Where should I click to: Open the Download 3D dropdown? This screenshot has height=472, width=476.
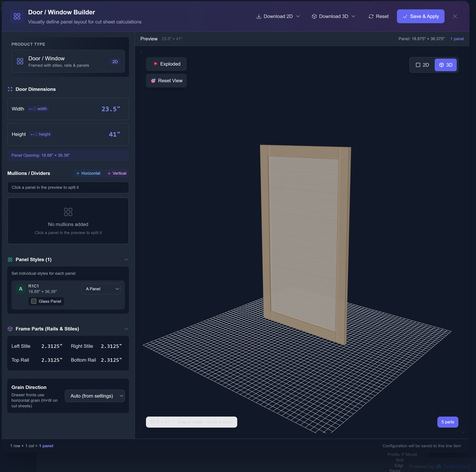click(333, 16)
